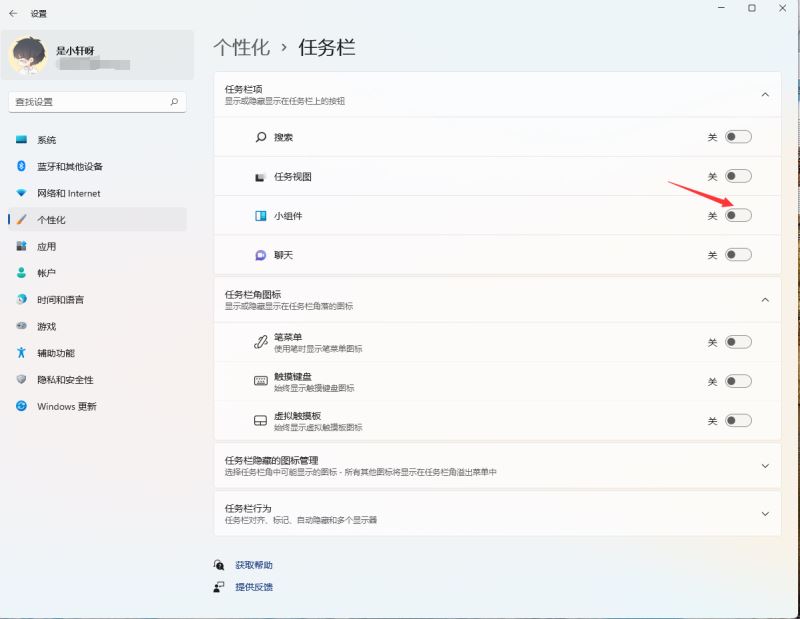Image resolution: width=800 pixels, height=619 pixels.
Task: Click the 系统 monitor icon in sidebar
Action: (x=21, y=139)
